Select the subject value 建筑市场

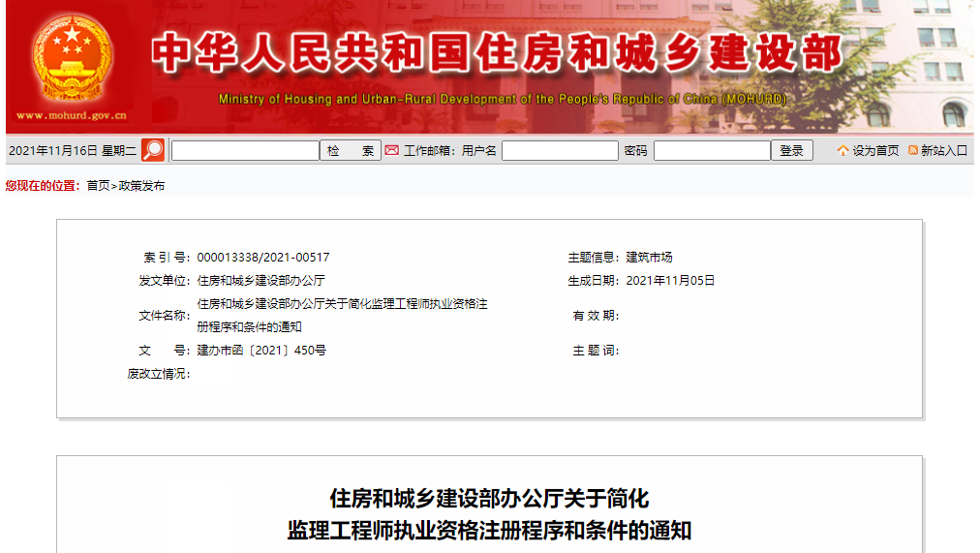tap(650, 258)
